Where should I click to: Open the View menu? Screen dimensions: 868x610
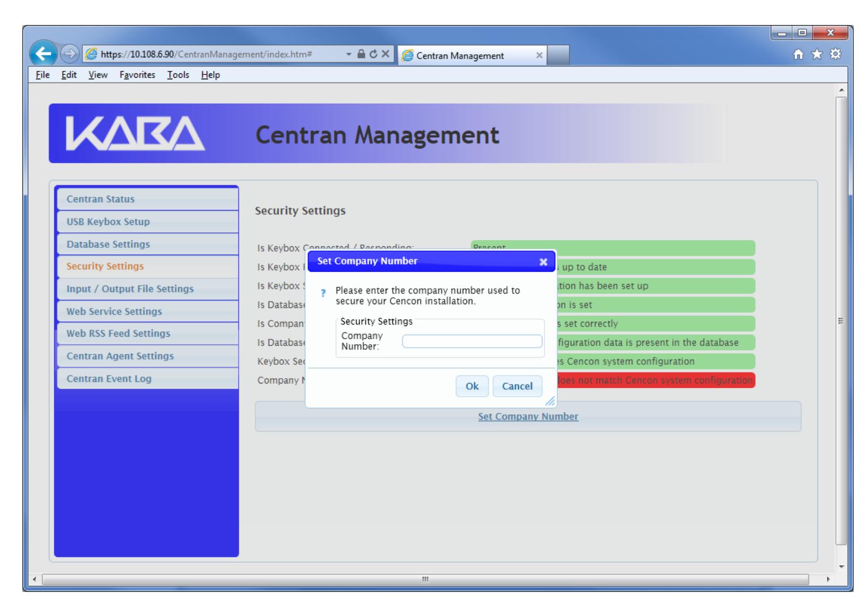pyautogui.click(x=98, y=75)
